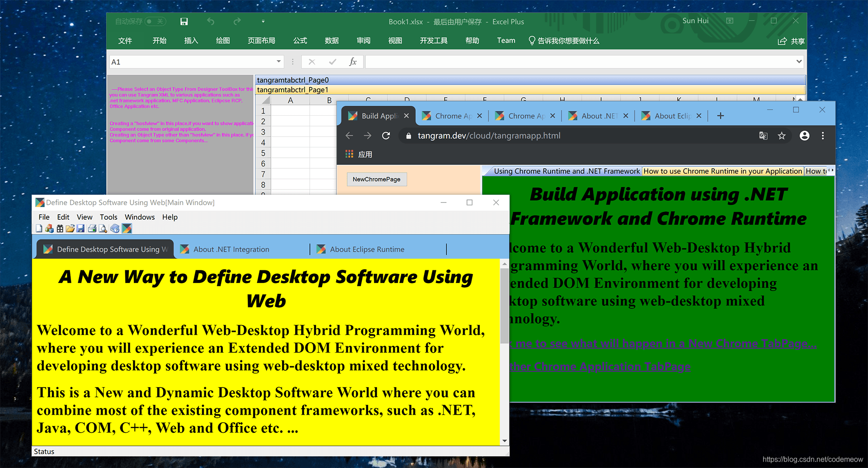Click the grid window icon in Main Window toolbar

click(x=60, y=228)
